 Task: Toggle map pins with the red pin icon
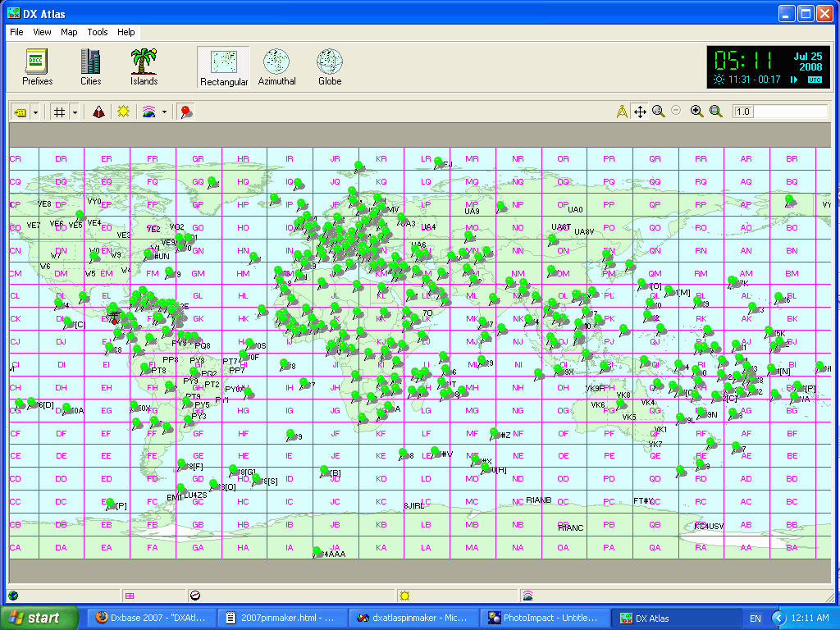185,111
